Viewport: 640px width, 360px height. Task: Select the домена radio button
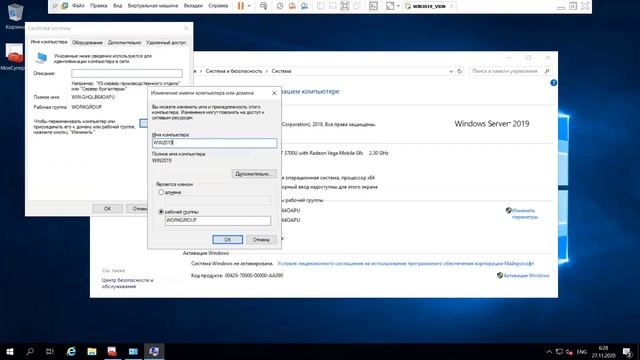(161, 192)
